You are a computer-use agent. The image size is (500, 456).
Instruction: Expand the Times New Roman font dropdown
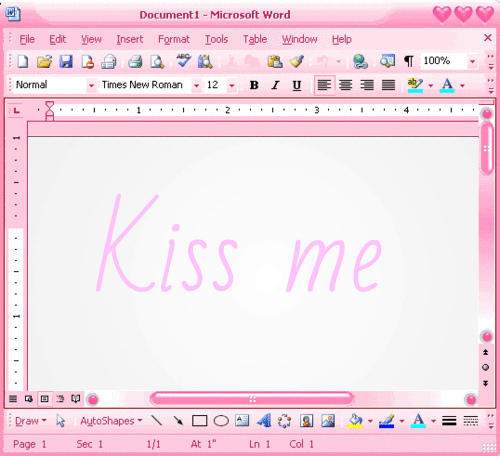197,86
